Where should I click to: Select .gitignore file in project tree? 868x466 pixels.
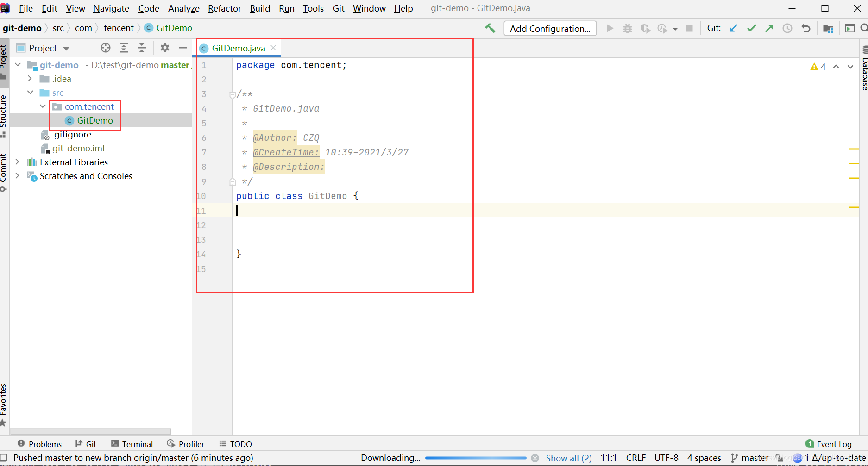tap(72, 134)
